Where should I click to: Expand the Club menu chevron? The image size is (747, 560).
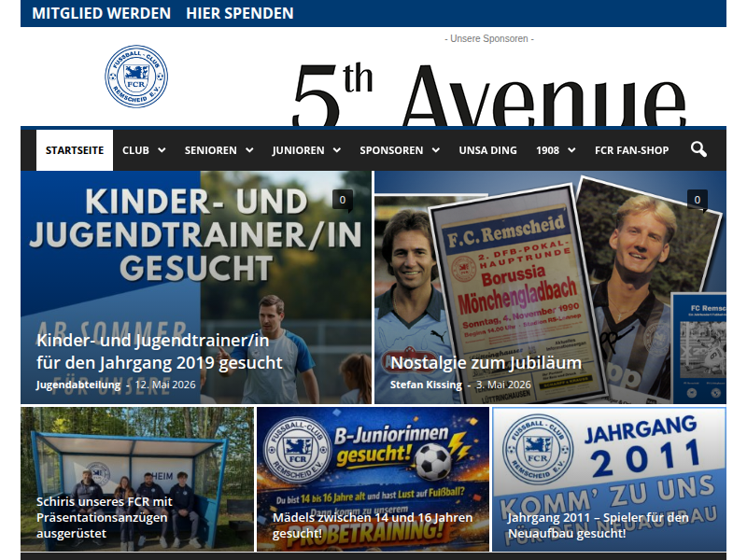pos(162,150)
